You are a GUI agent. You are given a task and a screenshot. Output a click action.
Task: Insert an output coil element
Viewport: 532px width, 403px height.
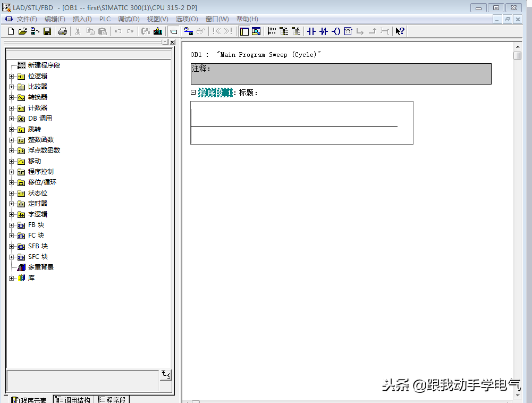pyautogui.click(x=336, y=31)
